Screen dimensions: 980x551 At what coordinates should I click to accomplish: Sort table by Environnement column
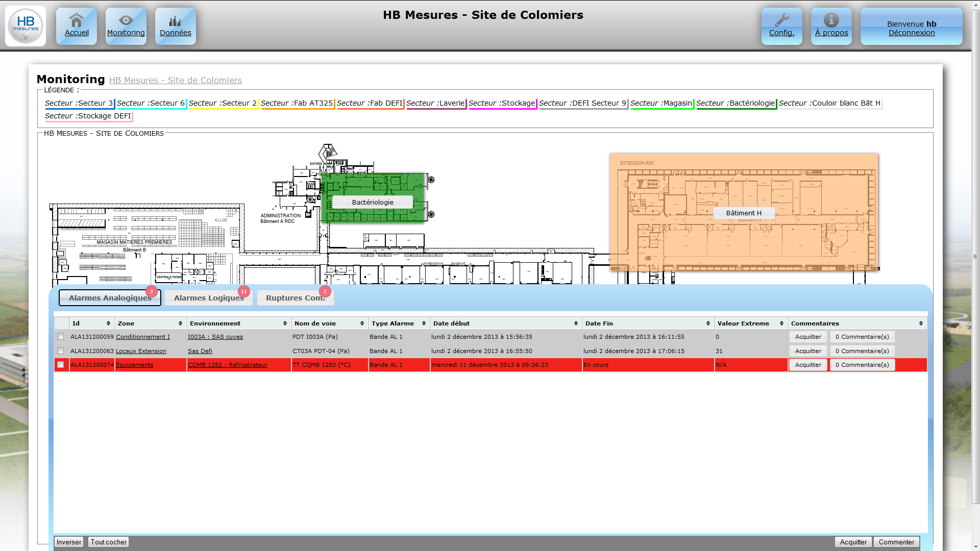pyautogui.click(x=238, y=323)
